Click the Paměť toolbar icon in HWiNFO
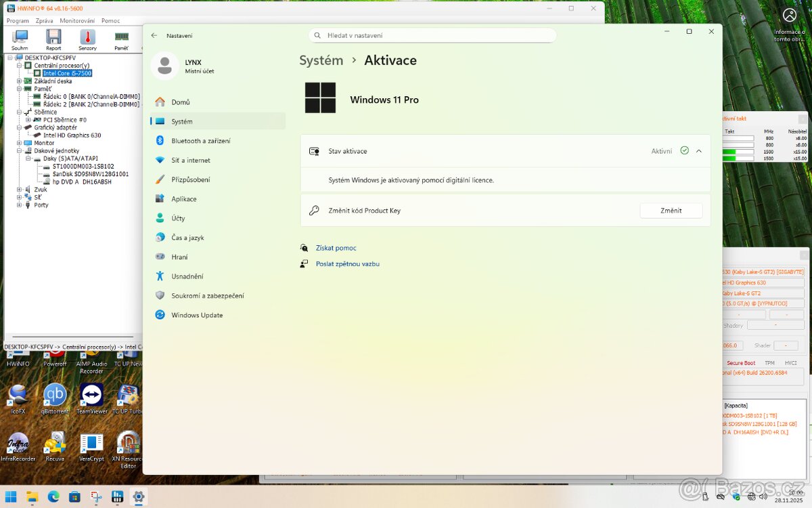The height and width of the screenshot is (508, 812). click(121, 39)
